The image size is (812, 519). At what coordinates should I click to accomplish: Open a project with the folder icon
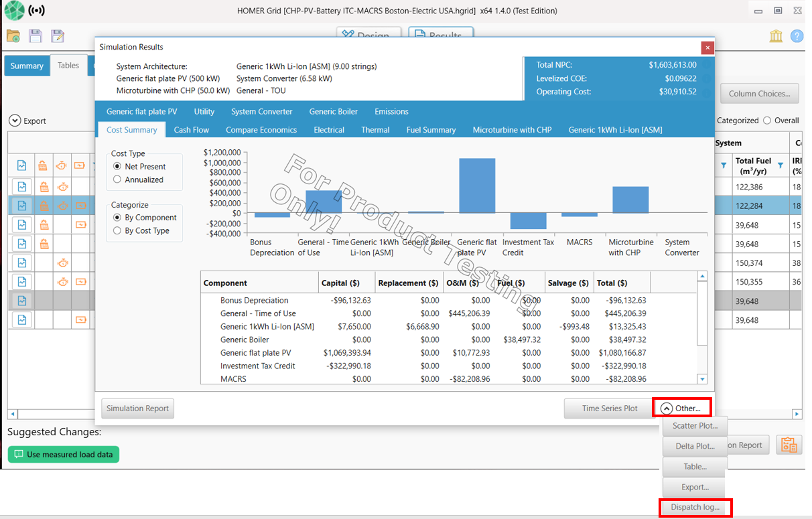[x=13, y=36]
